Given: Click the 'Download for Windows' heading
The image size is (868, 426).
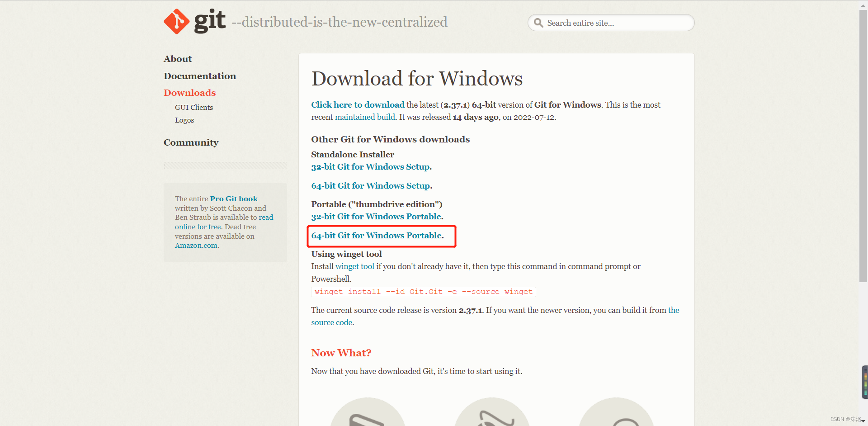Looking at the screenshot, I should click(417, 79).
